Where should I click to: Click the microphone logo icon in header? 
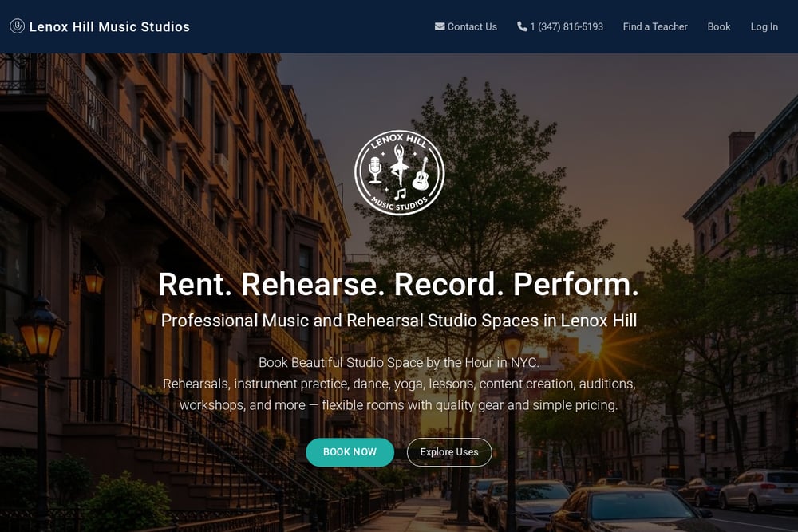pyautogui.click(x=17, y=26)
